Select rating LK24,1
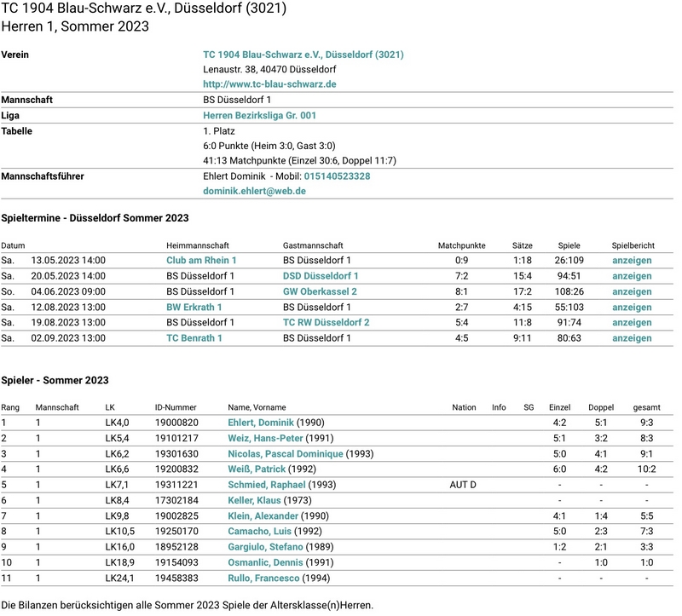682x616 pixels. point(119,579)
